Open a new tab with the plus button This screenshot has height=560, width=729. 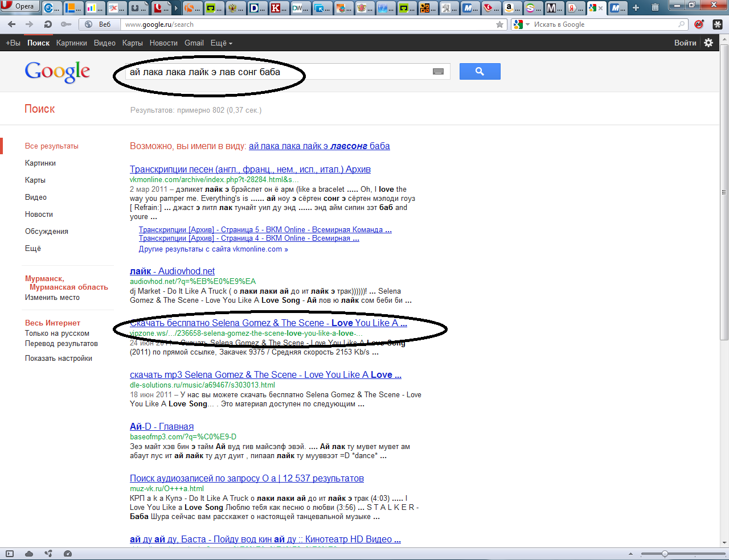tap(636, 7)
